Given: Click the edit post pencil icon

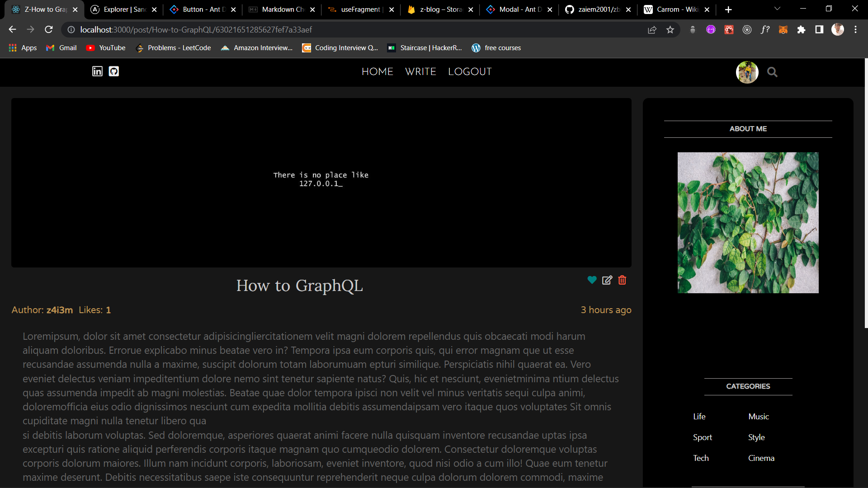Looking at the screenshot, I should pos(607,280).
